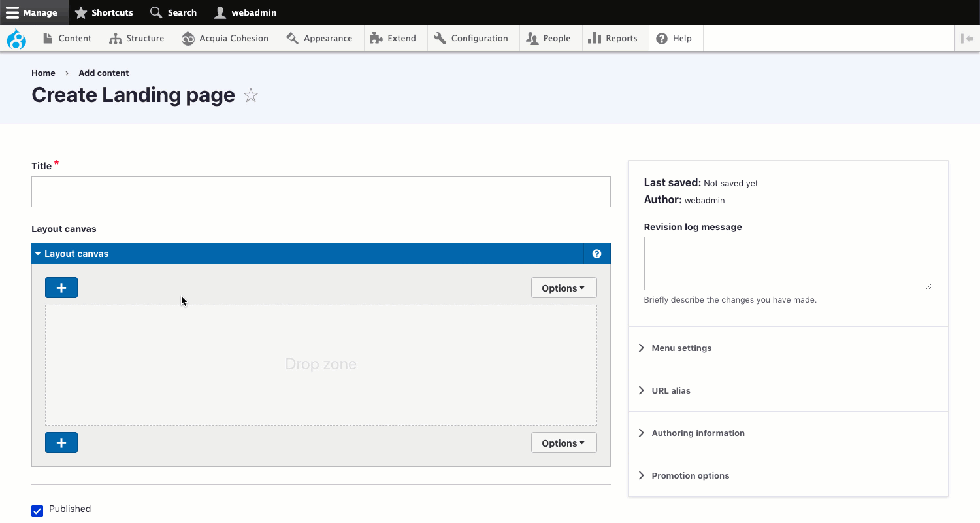Toggle the toolbar orientation arrow icon
The height and width of the screenshot is (523, 980).
click(967, 39)
